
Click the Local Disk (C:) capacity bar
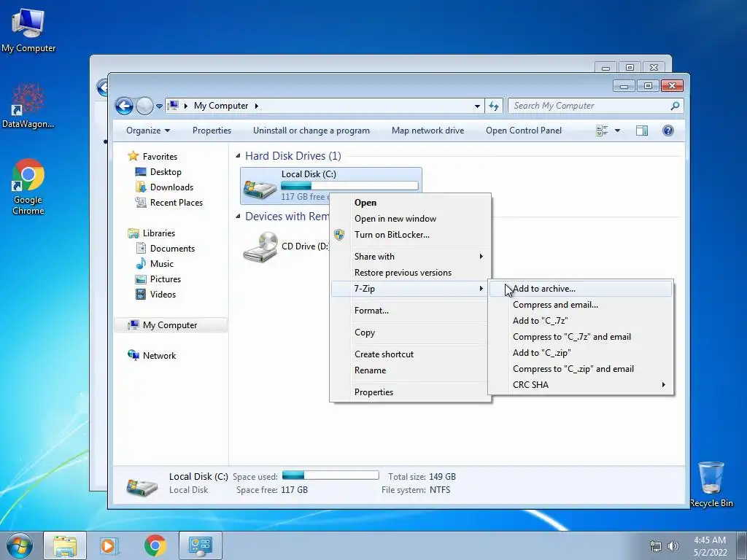349,186
